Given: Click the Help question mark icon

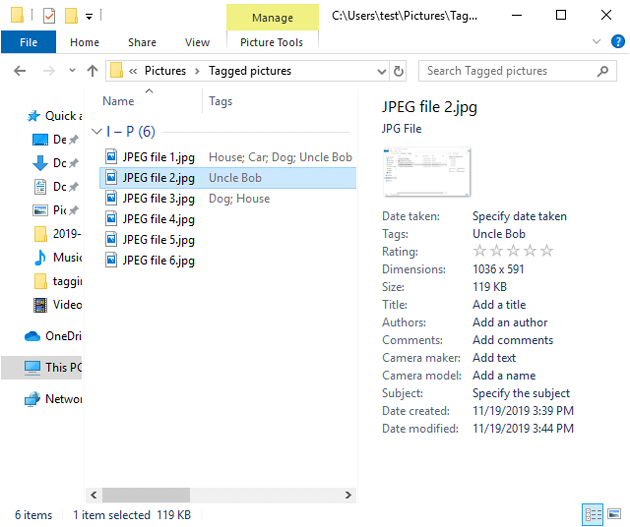Looking at the screenshot, I should coord(618,41).
